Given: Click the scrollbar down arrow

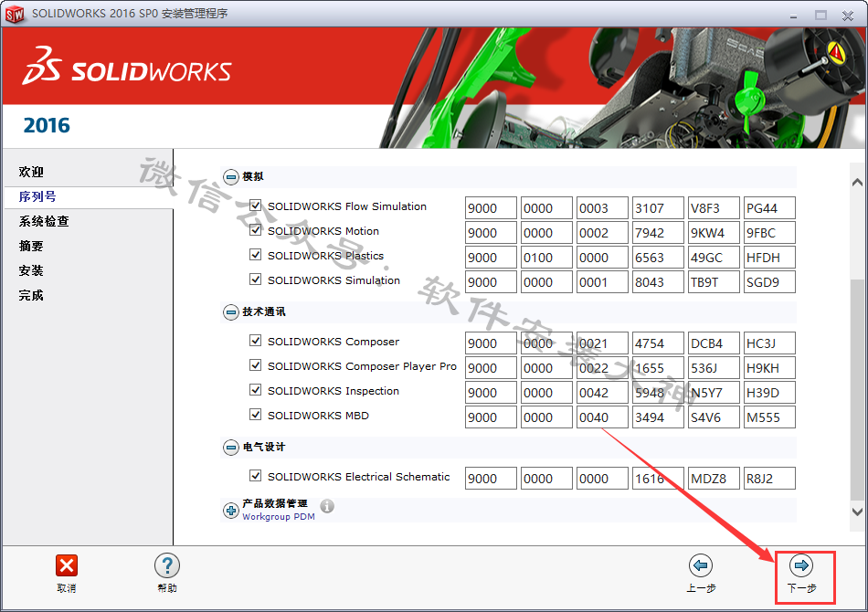Looking at the screenshot, I should [x=857, y=512].
